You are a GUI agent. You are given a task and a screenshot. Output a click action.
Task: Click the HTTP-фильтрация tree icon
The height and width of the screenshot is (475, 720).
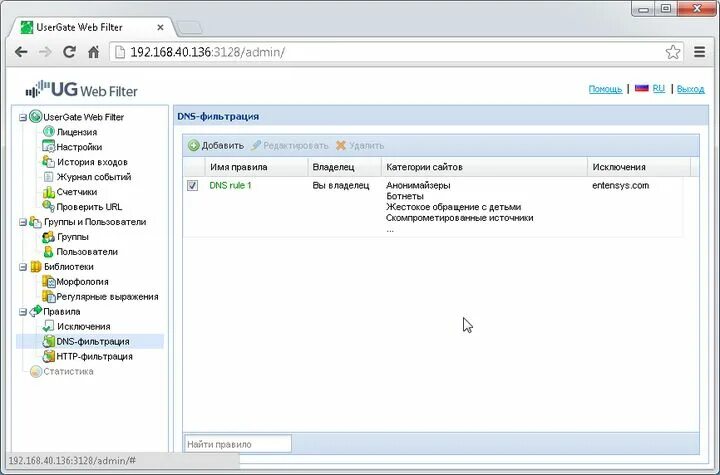[x=49, y=356]
